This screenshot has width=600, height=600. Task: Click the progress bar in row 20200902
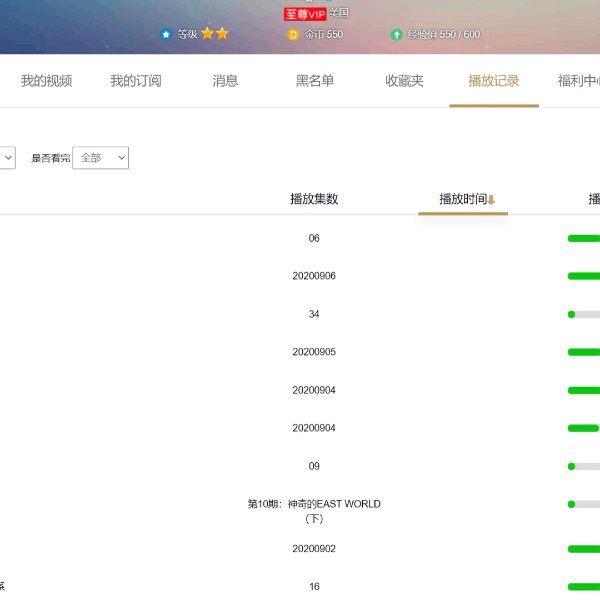[x=584, y=549]
